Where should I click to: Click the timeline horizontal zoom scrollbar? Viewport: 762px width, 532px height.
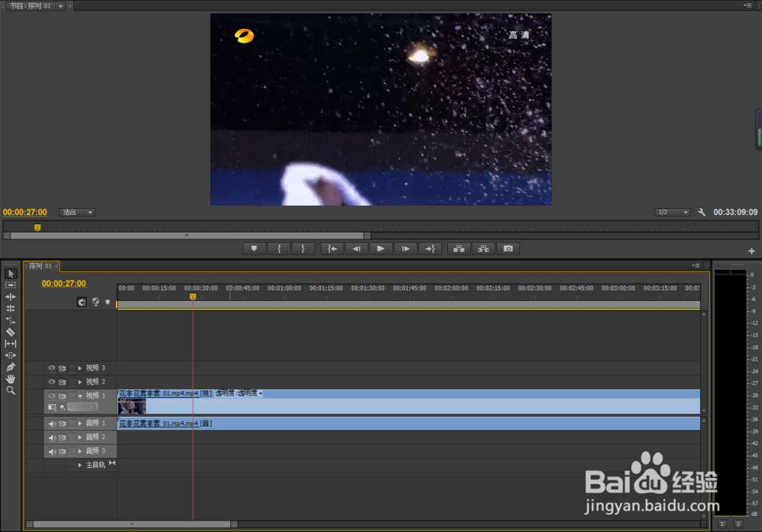(x=132, y=524)
